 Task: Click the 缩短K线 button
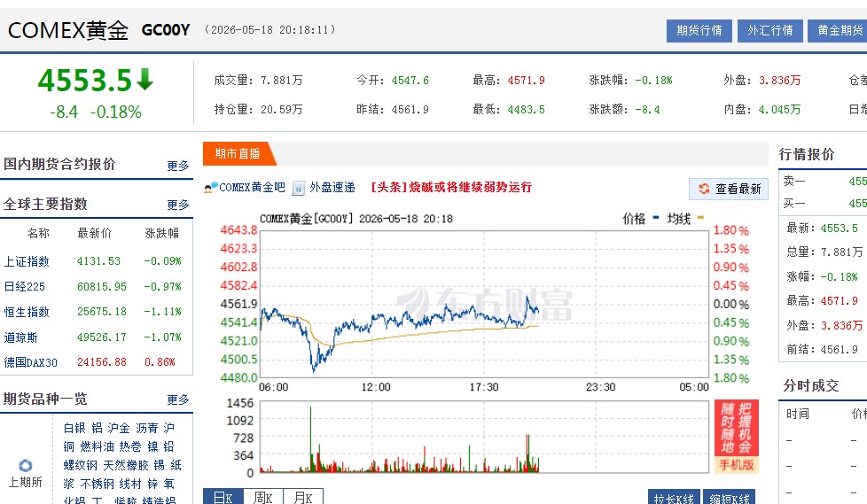point(729,498)
